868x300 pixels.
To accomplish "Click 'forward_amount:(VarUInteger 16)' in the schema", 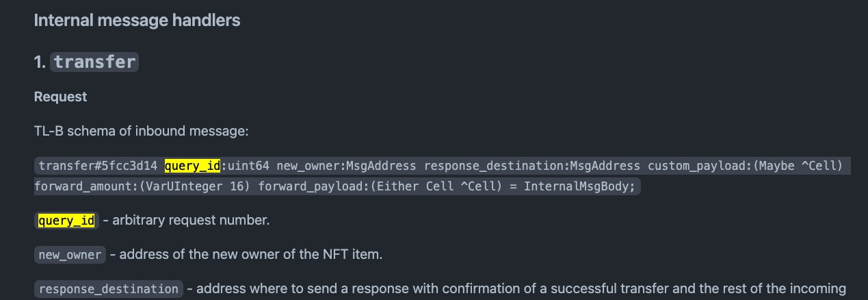I will 142,186.
